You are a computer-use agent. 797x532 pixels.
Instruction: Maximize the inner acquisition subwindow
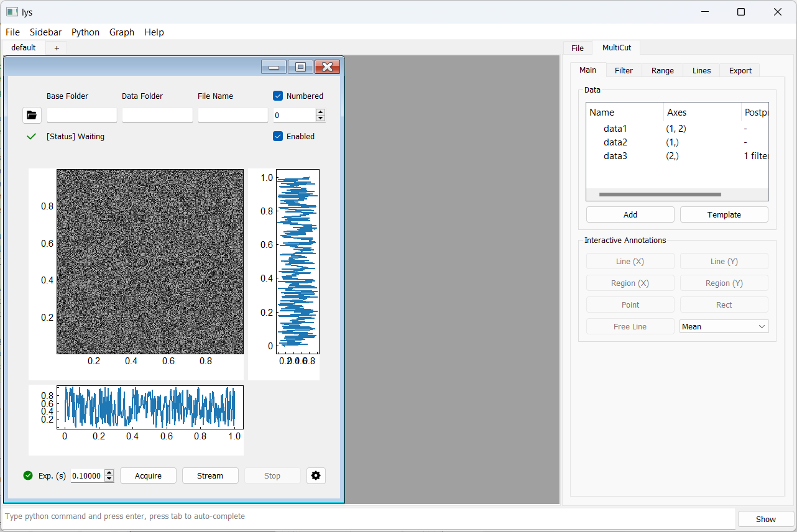[x=300, y=66]
